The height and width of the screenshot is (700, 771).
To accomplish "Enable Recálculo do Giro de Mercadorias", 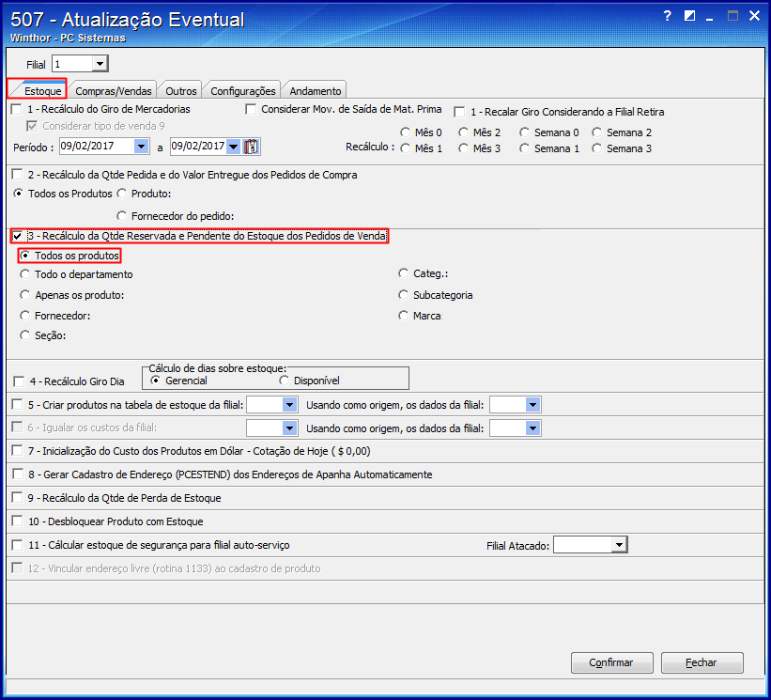I will (17, 109).
